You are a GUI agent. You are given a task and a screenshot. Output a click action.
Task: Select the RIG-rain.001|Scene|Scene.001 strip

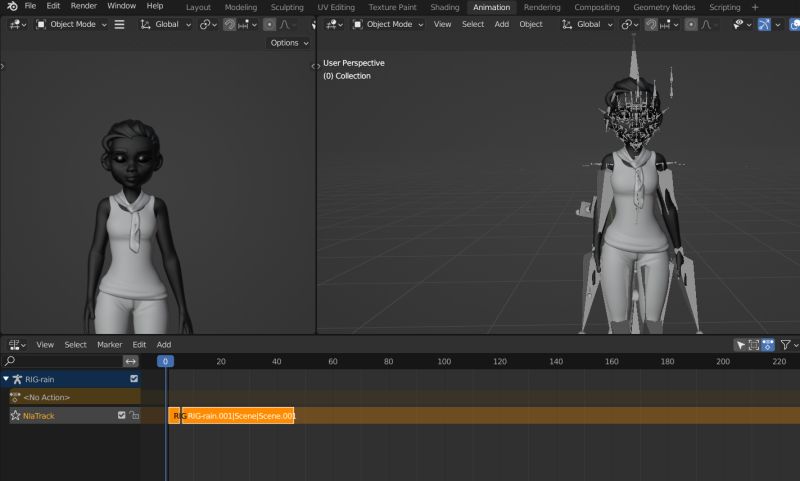[x=238, y=415]
